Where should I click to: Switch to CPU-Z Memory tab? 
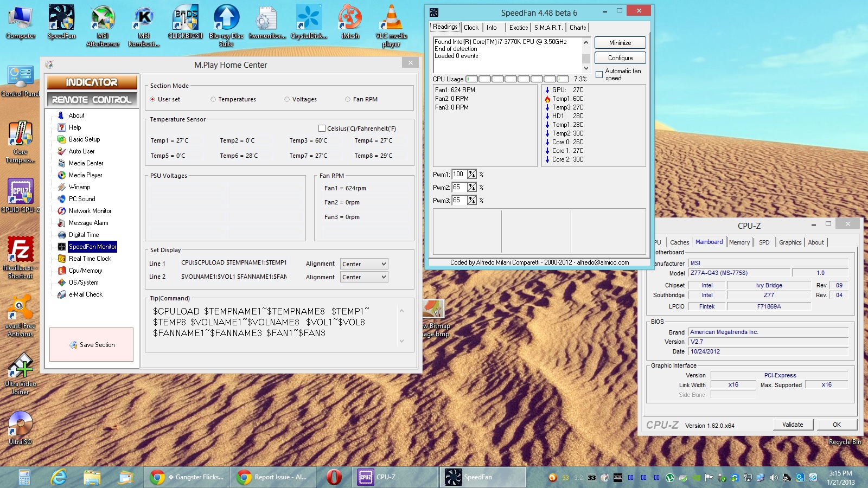739,242
